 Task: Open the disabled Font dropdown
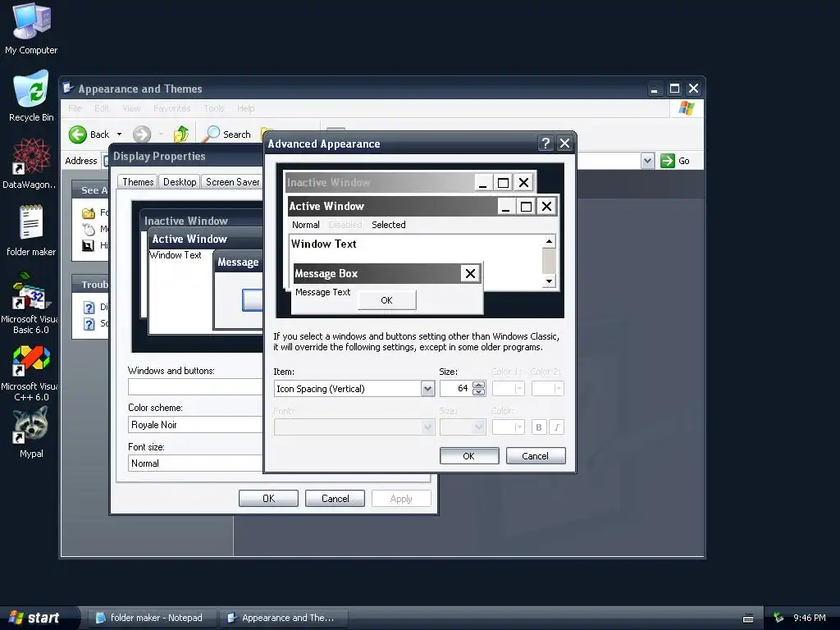click(x=427, y=427)
